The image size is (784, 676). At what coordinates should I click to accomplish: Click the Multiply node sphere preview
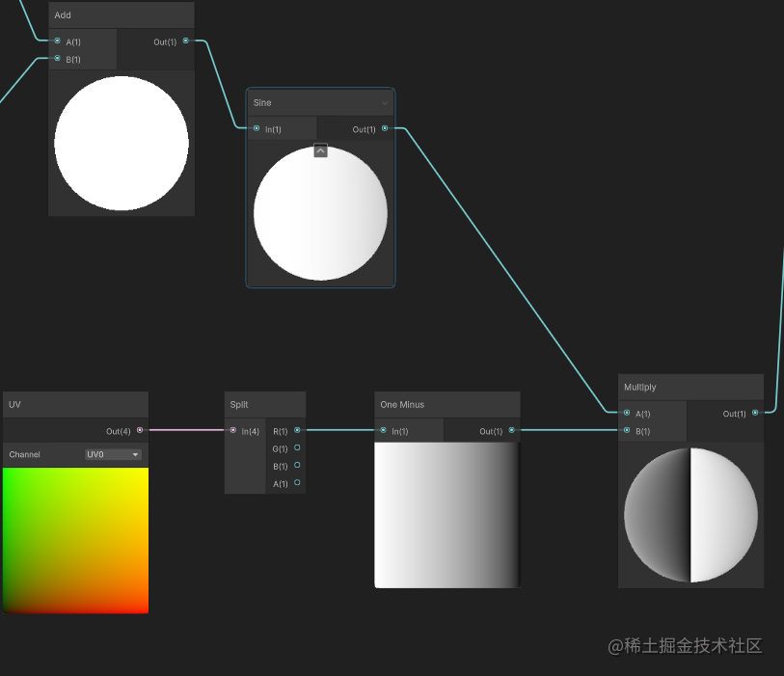pos(690,515)
